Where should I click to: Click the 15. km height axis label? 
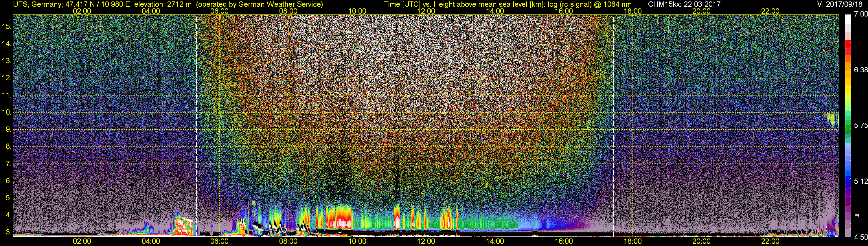(7, 26)
